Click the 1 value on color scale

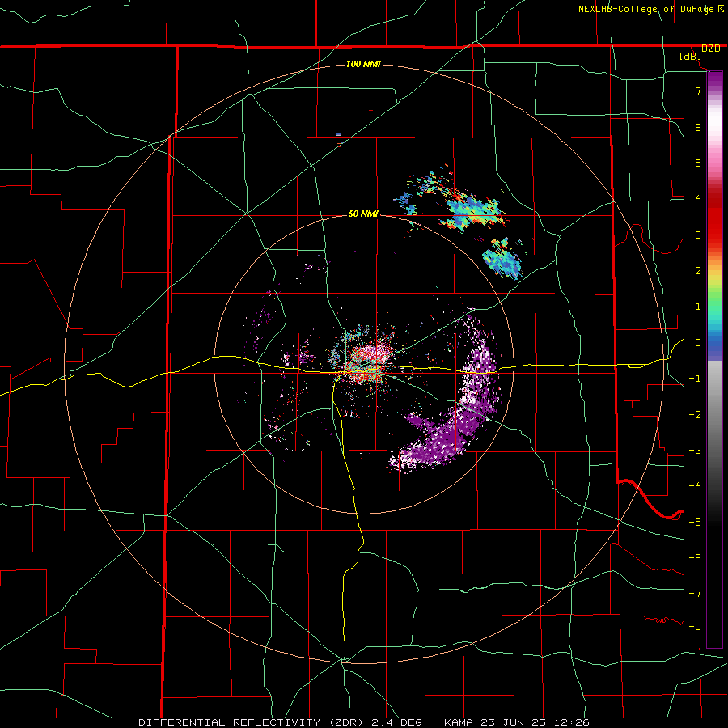[x=698, y=307]
